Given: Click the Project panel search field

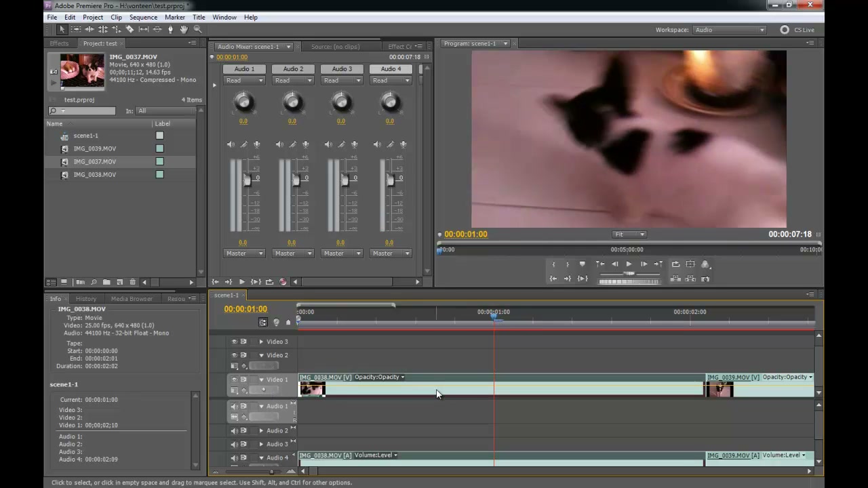Looking at the screenshot, I should (x=81, y=111).
